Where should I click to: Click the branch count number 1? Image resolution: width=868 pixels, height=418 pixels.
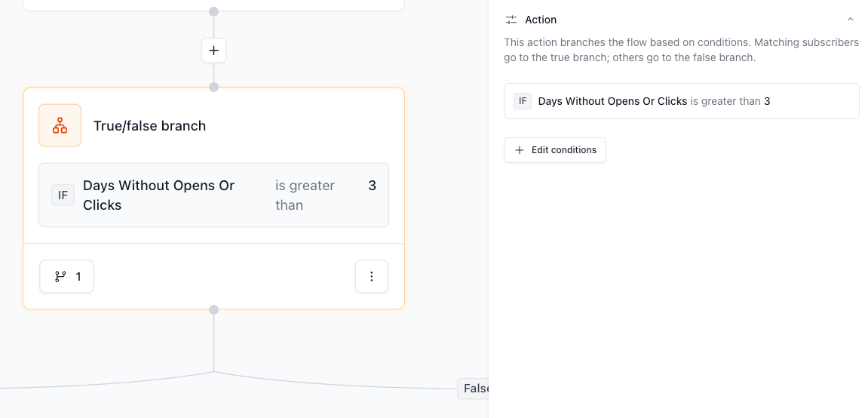(x=78, y=277)
